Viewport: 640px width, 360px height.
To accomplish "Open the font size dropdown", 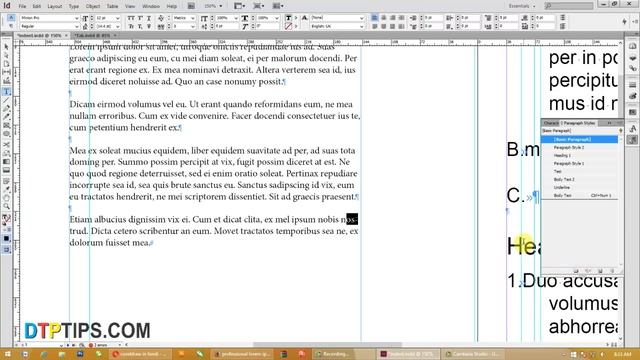I will (118, 18).
